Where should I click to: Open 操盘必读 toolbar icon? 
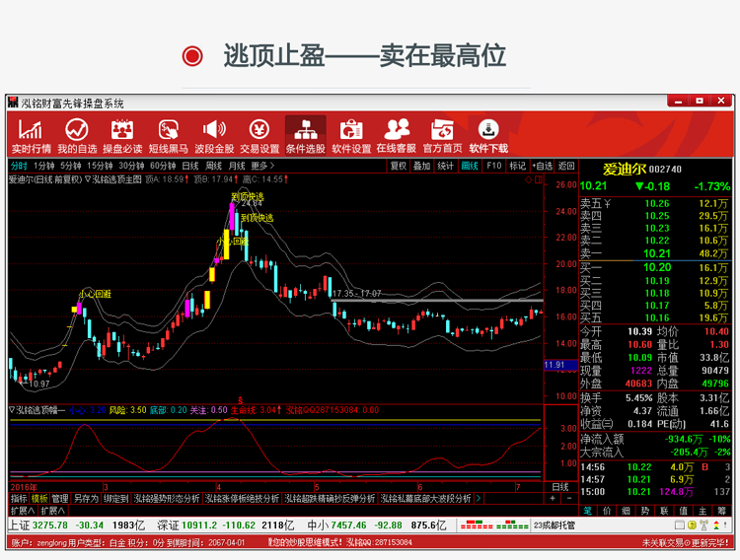pyautogui.click(x=122, y=135)
